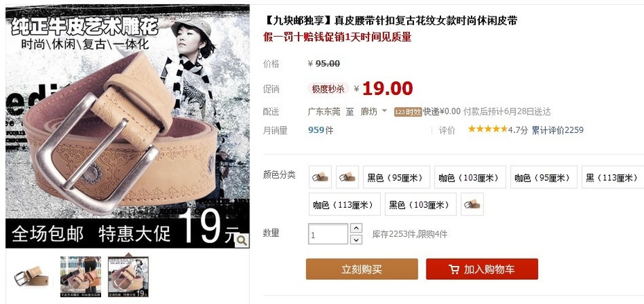Select option 咖色（103厘米）
644x304 pixels.
(x=470, y=177)
